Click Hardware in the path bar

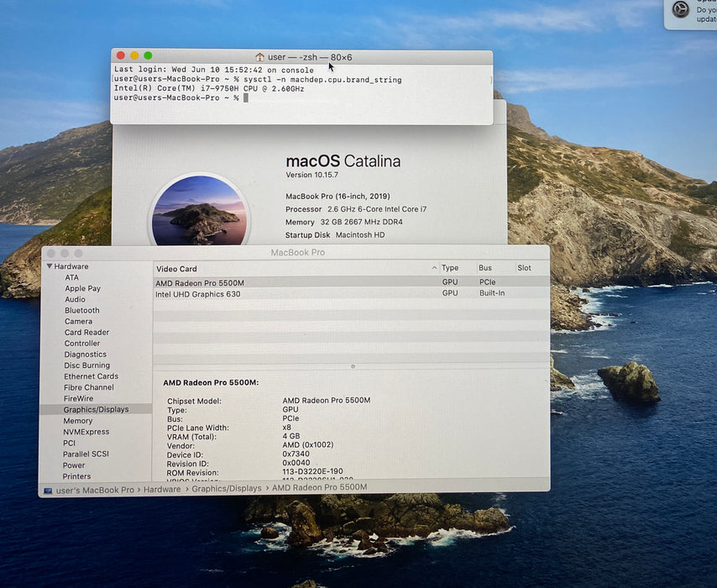[x=162, y=489]
